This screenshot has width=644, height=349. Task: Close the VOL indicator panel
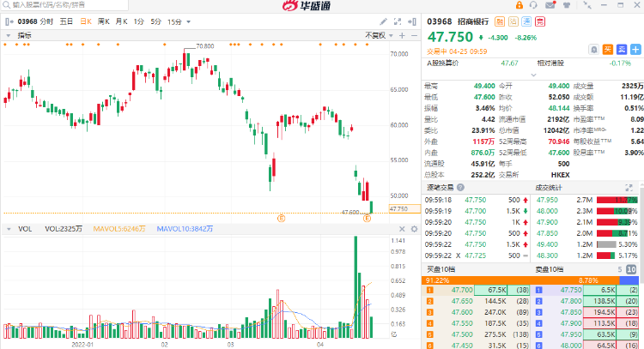point(402,229)
